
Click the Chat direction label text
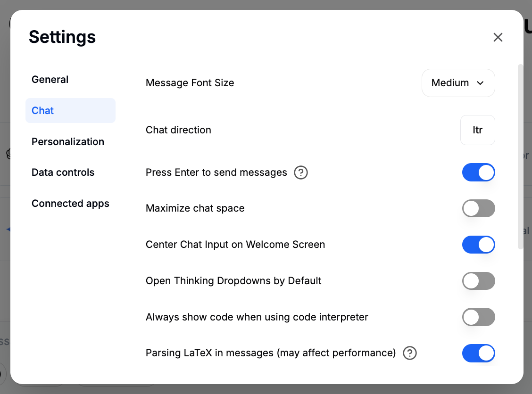[178, 130]
